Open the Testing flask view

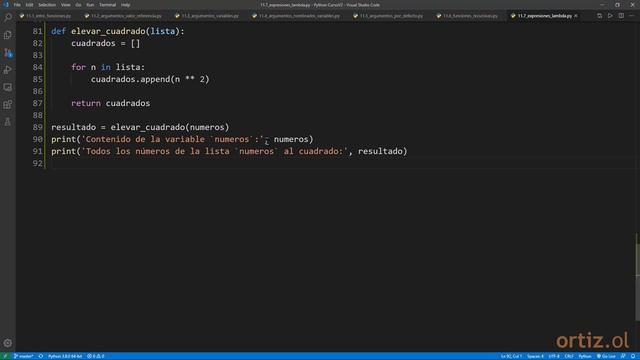tap(8, 122)
